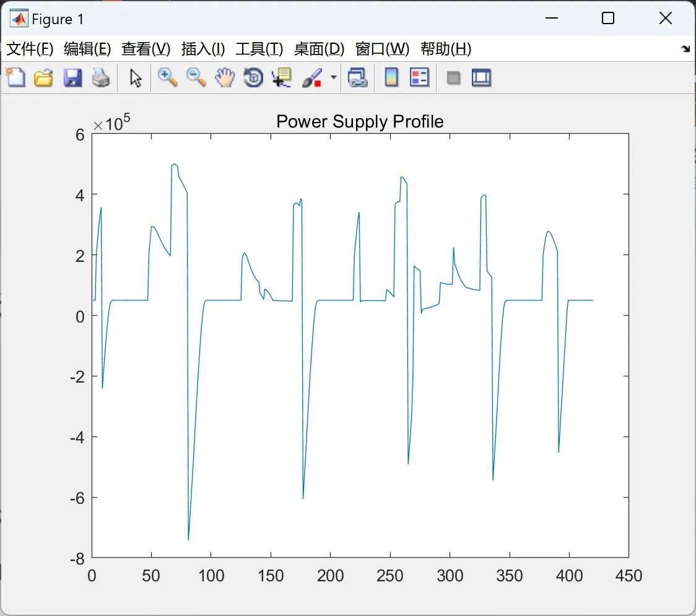
Task: Activate the Data Cursor tool
Action: [x=282, y=77]
